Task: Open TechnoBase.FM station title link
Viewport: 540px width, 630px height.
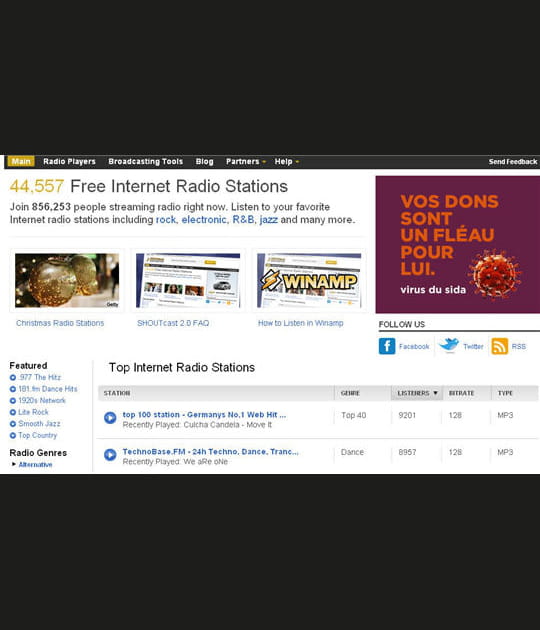Action: pos(211,452)
